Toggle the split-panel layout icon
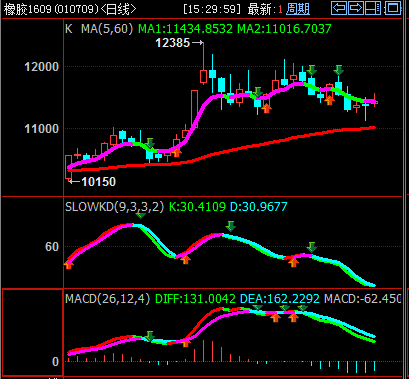This screenshot has width=409, height=379. pos(373,8)
